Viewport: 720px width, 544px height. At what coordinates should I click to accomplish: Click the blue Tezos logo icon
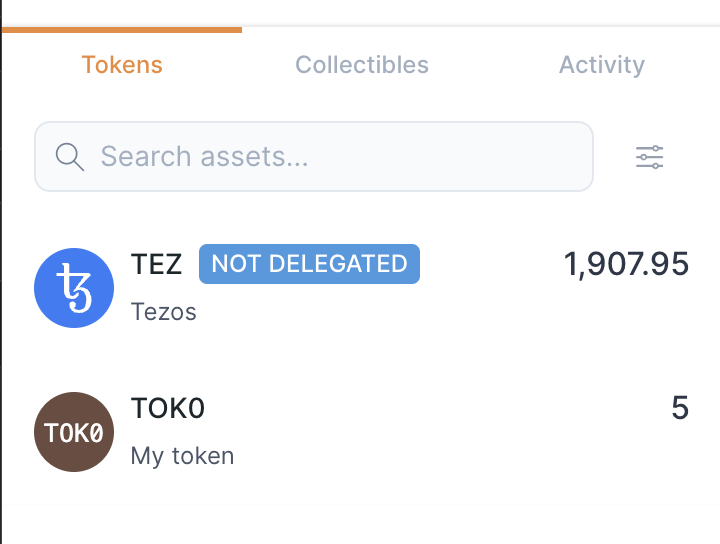74,288
